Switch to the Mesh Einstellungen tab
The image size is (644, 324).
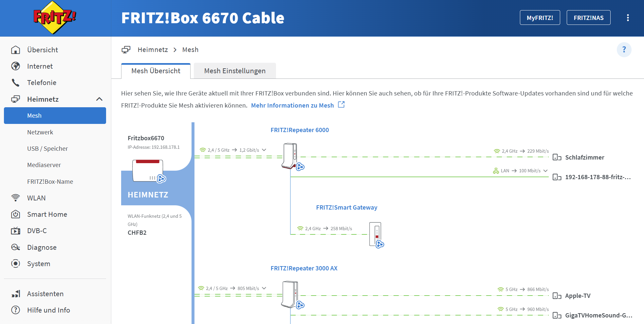pos(235,71)
